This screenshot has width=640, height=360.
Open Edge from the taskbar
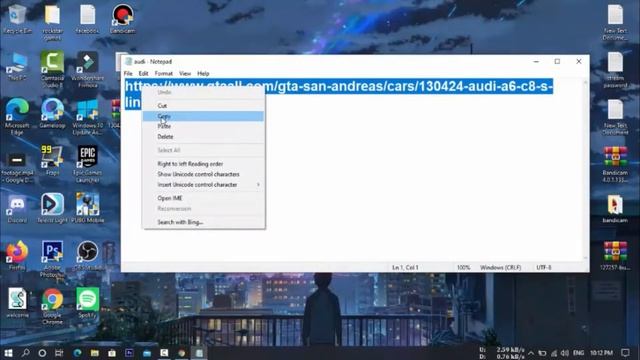click(x=77, y=353)
